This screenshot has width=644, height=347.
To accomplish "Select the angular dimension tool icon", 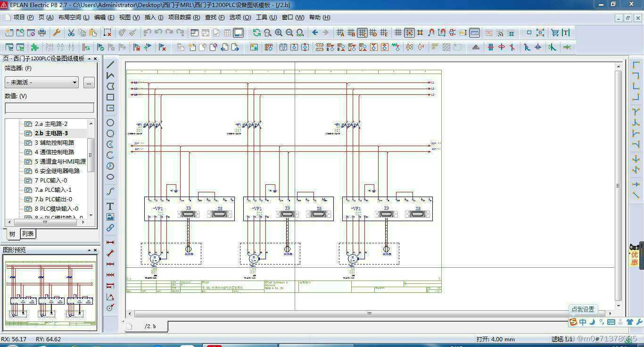I will (x=110, y=297).
